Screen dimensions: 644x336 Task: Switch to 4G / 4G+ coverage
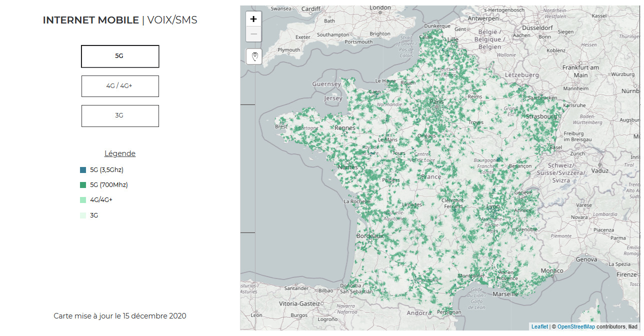pos(120,86)
